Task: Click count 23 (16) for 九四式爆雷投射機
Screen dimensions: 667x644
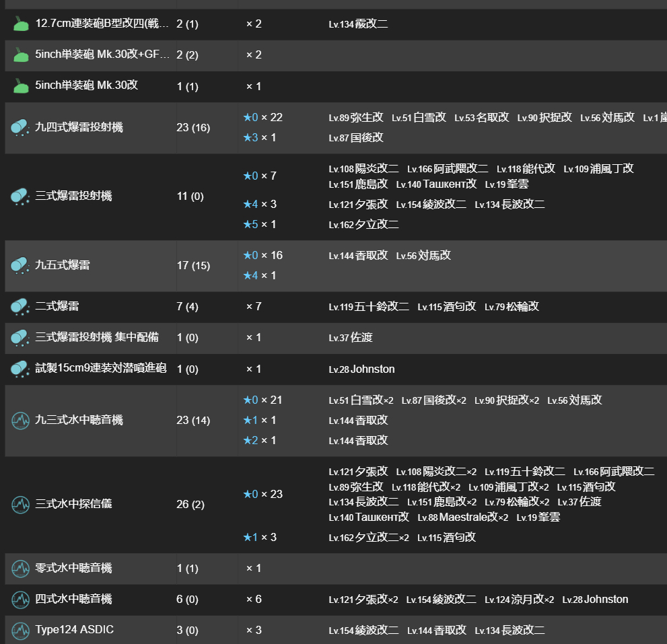Action: click(x=193, y=128)
